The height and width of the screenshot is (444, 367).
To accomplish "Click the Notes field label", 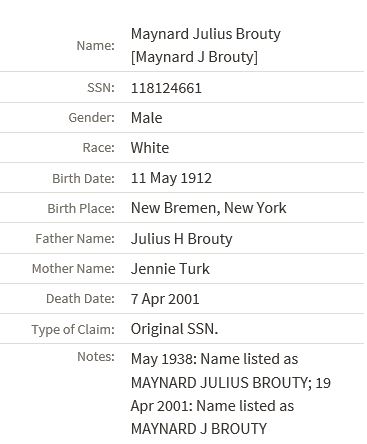I will click(96, 357).
